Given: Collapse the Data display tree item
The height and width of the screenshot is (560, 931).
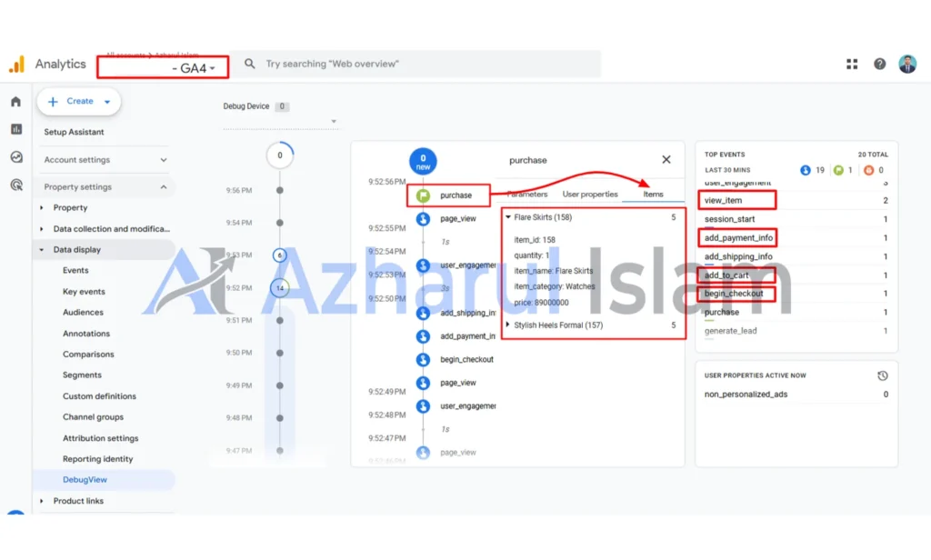Looking at the screenshot, I should point(42,250).
